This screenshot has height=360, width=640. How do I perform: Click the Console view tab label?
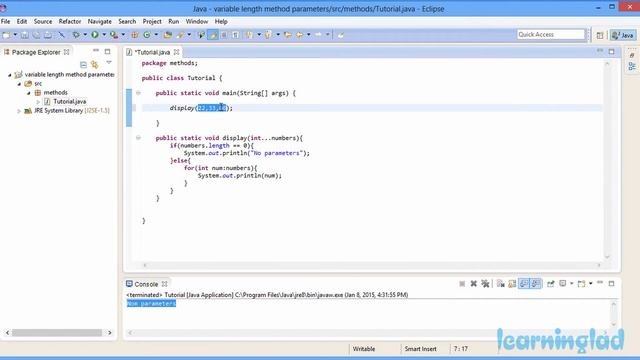[x=146, y=284]
